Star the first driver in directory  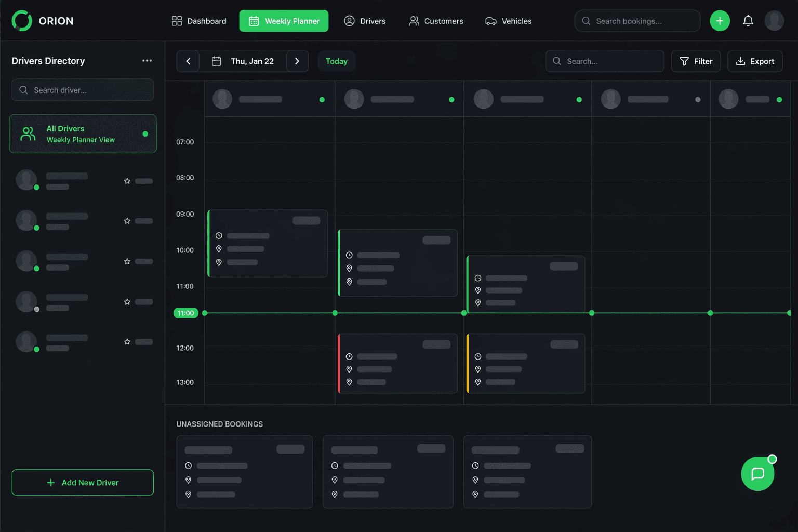tap(127, 181)
